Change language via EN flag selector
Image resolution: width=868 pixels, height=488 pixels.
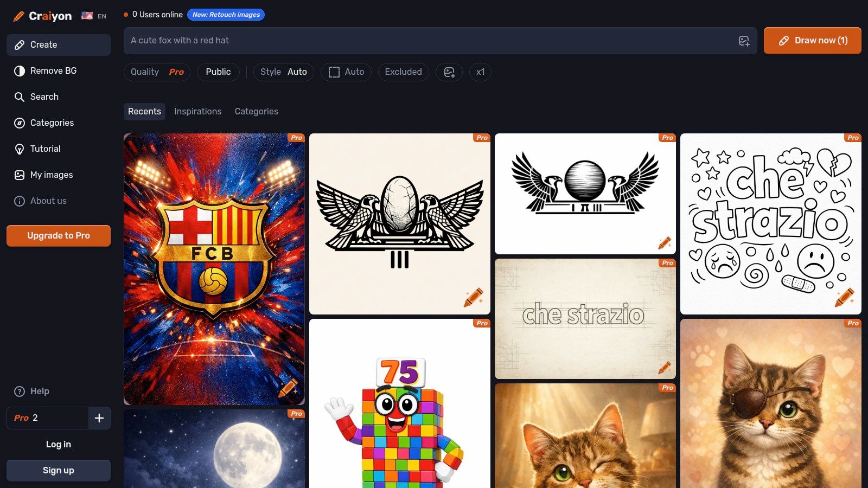click(94, 16)
